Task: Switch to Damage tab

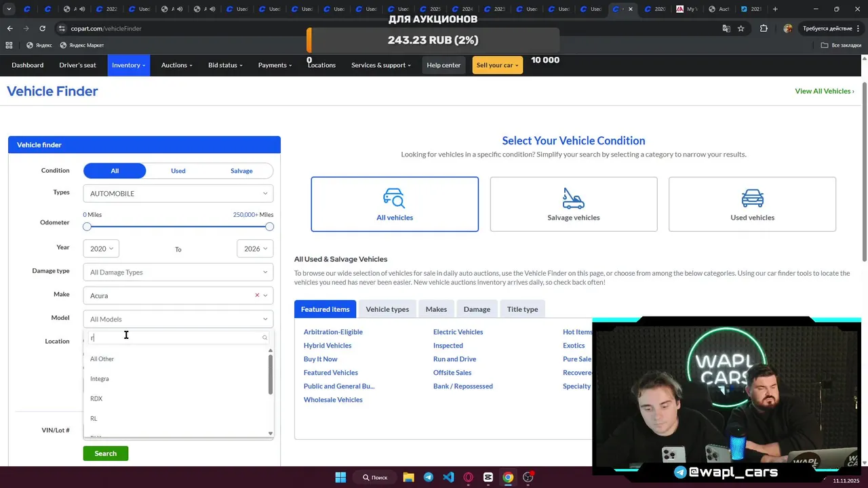Action: click(x=477, y=309)
